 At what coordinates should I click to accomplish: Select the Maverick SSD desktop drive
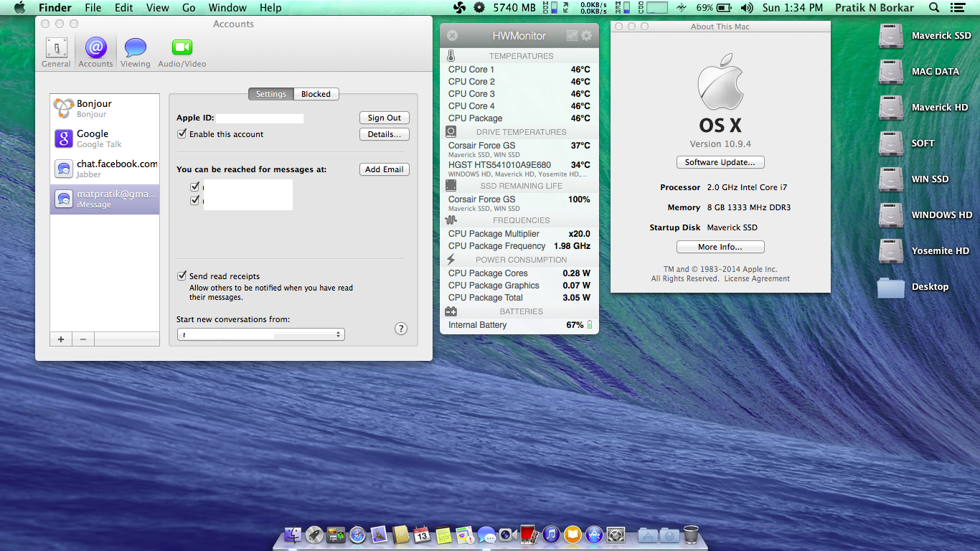pyautogui.click(x=891, y=36)
